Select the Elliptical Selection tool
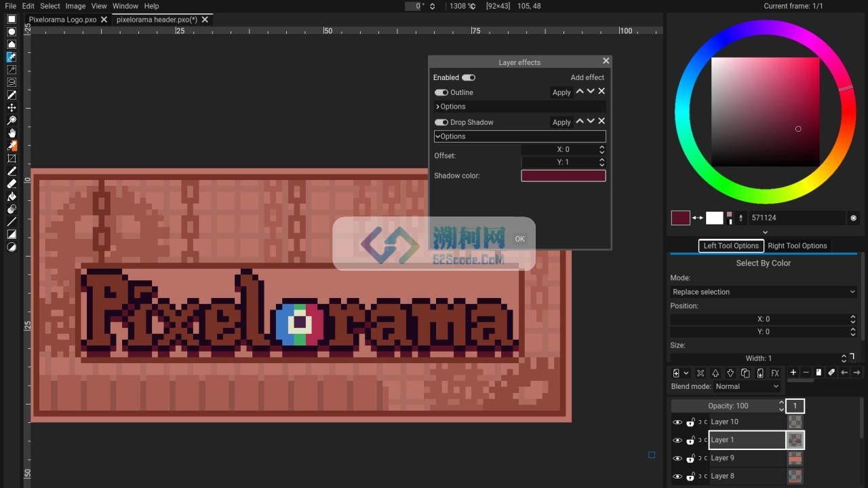Viewport: 868px width, 488px height. coord(12,32)
